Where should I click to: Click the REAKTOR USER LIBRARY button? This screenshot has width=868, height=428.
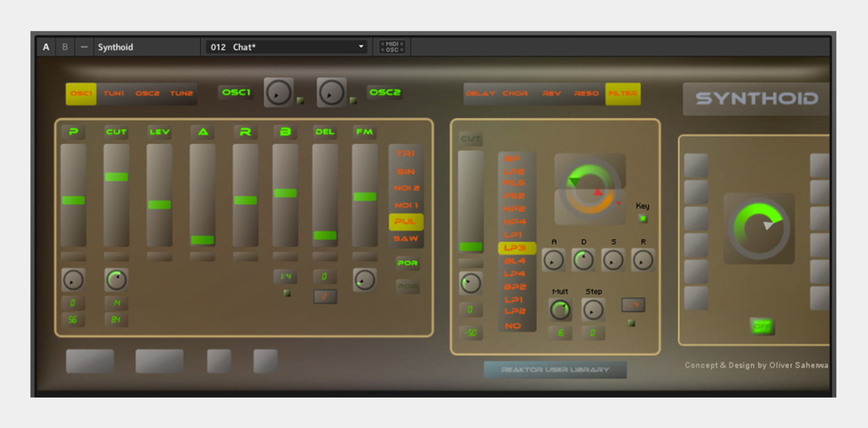coord(555,369)
